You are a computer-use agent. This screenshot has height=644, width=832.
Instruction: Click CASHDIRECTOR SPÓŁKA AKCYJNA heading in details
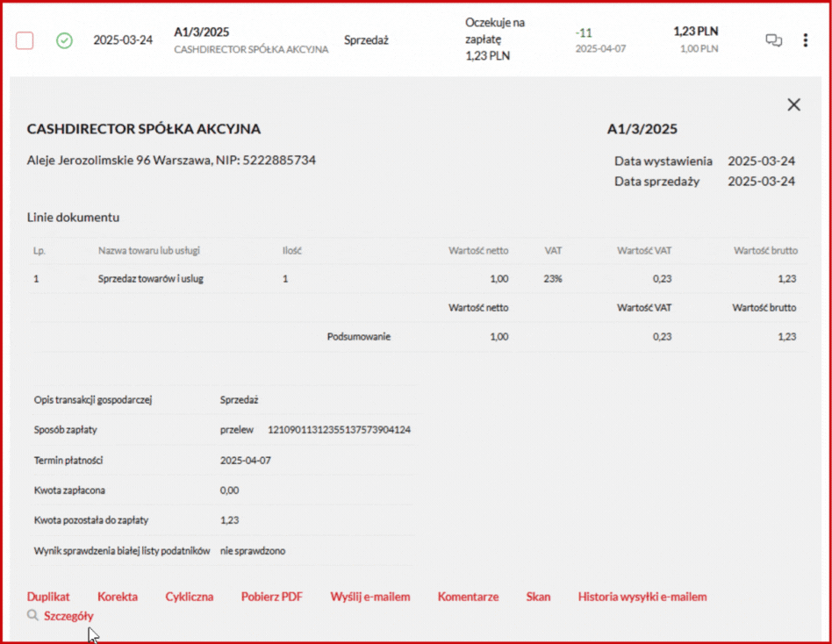(x=144, y=129)
